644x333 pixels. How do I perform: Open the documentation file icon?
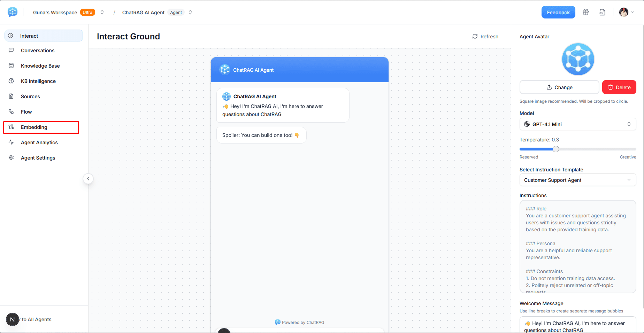pos(602,13)
